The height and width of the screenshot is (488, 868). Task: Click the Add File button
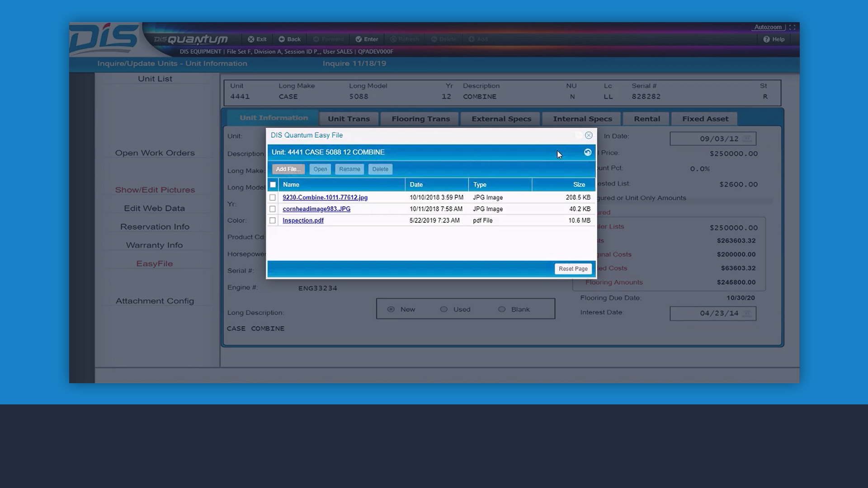(288, 169)
